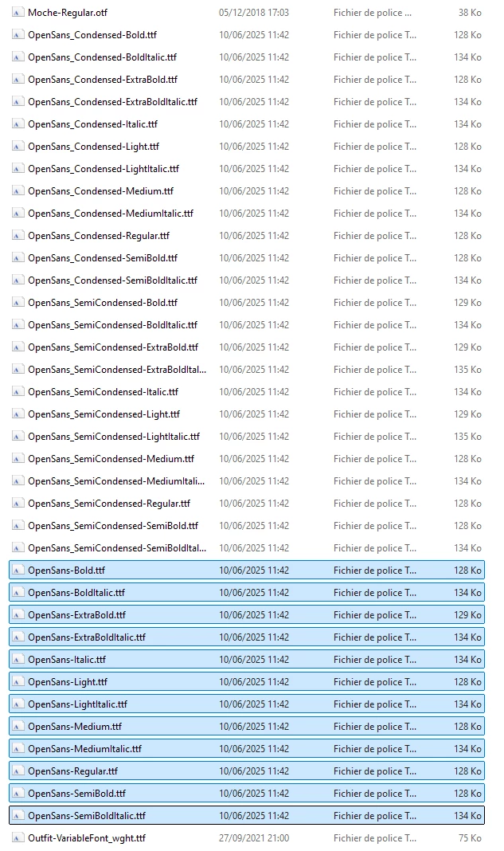Click modified date of OpenSans-Bold.ttf row
The height and width of the screenshot is (851, 504).
pos(254,570)
